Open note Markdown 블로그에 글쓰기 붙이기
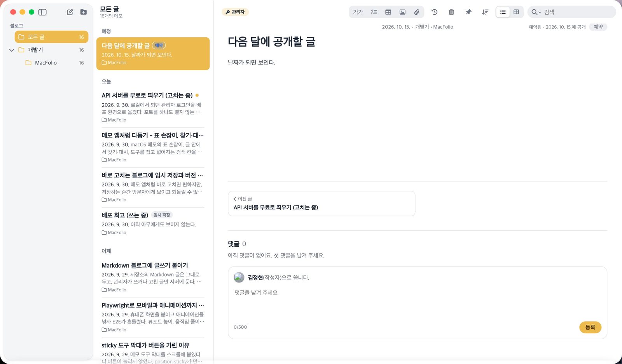This screenshot has width=622, height=364. (x=153, y=277)
